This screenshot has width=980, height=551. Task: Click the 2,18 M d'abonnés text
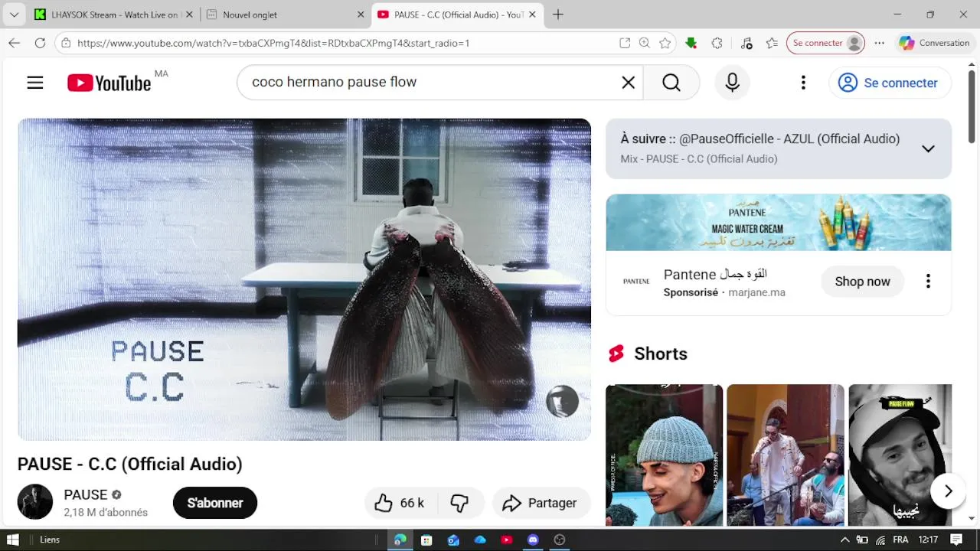tap(106, 512)
